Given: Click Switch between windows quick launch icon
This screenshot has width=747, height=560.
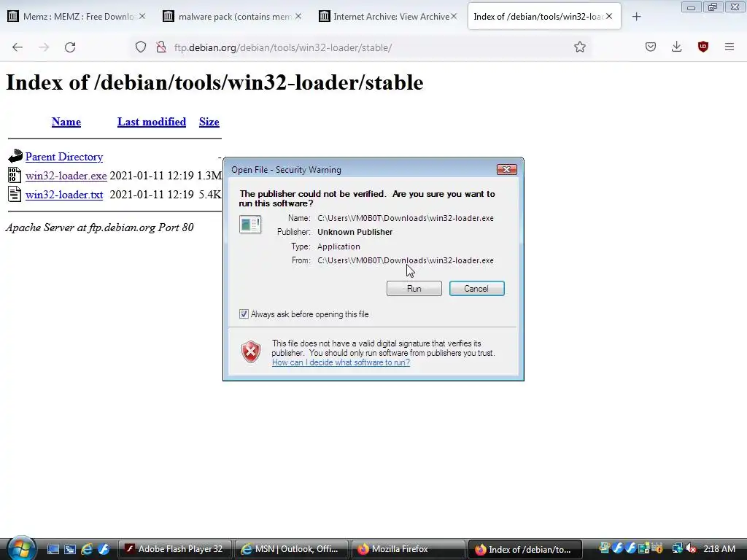Looking at the screenshot, I should (70, 549).
